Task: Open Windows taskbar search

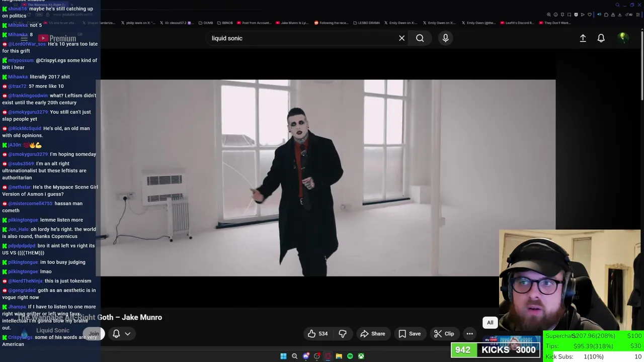Action: click(x=294, y=356)
